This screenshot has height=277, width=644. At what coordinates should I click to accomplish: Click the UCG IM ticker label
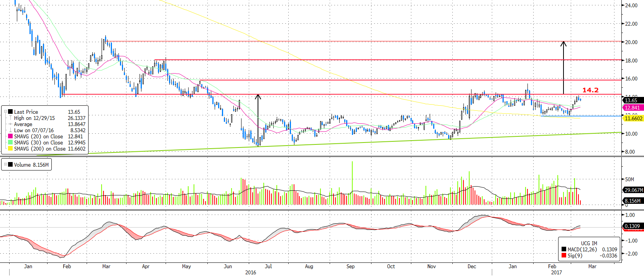[x=589, y=243]
